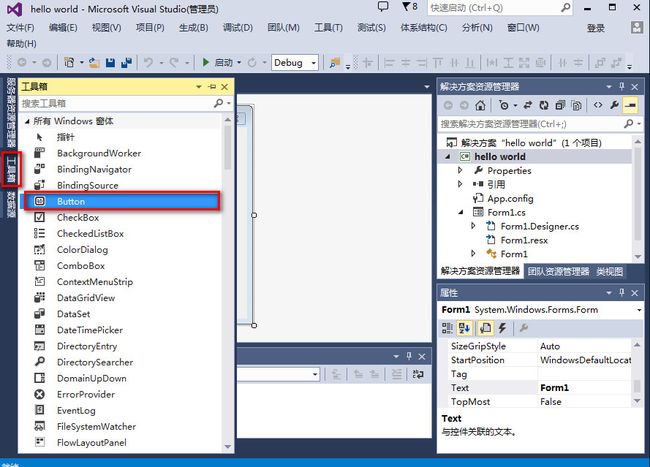
Task: Pin the Toolbox panel with pushpin icon
Action: click(212, 87)
